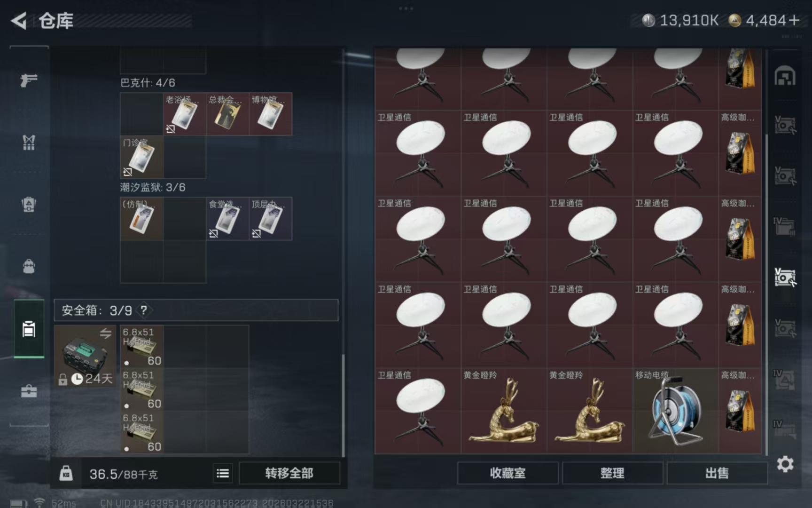The image size is (812, 508).
Task: Click the swap arrows on the safe box
Action: (x=106, y=333)
